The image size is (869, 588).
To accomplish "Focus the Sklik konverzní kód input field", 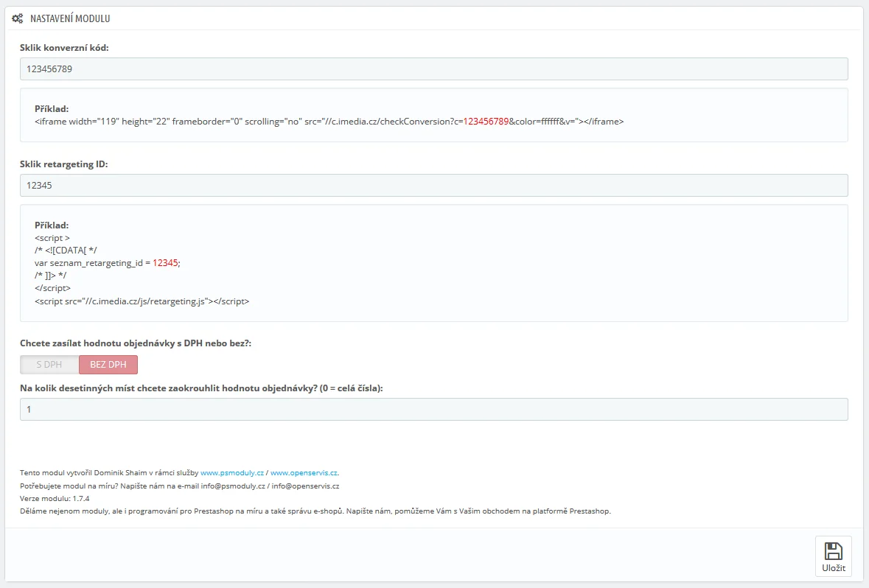I will tap(433, 69).
